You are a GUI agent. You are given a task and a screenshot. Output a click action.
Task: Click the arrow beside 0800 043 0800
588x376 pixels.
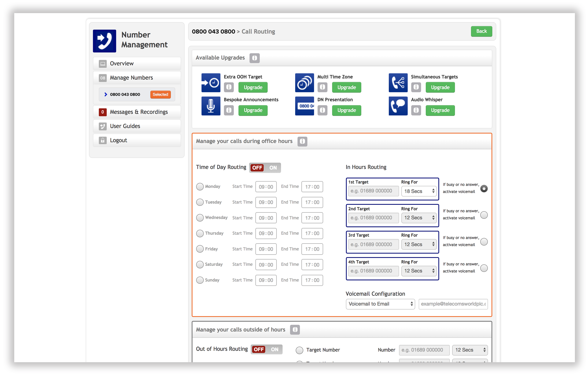pos(106,94)
